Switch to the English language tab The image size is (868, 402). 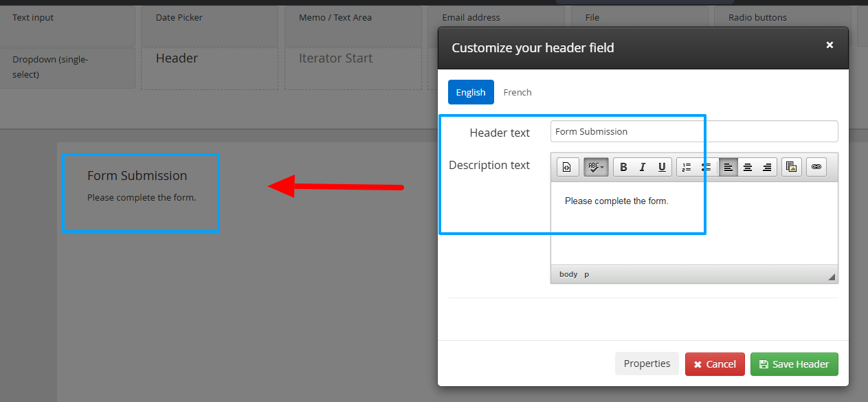tap(471, 92)
